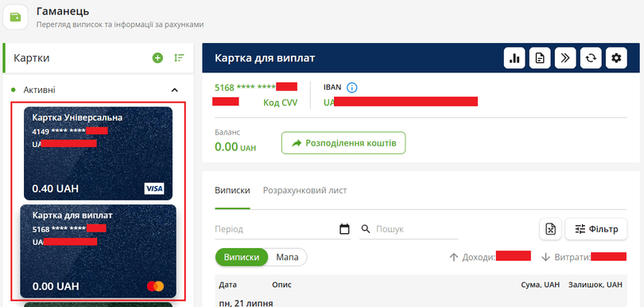This screenshot has width=644, height=307.
Task: Switch to the Виписки tab
Action: tap(232, 191)
